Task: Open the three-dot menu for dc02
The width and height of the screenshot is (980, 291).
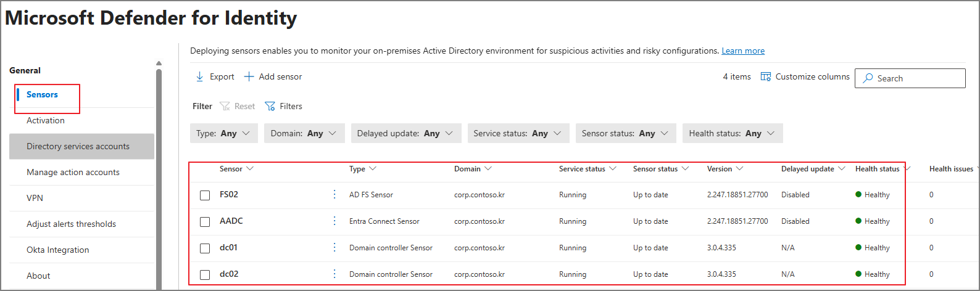Action: point(334,274)
